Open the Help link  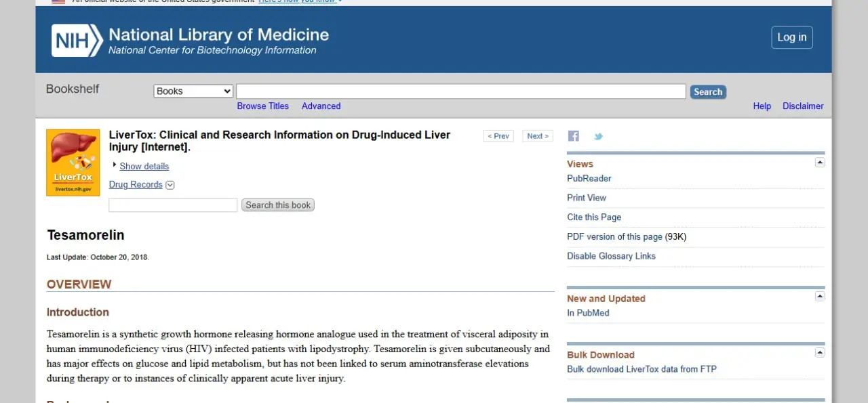click(762, 106)
